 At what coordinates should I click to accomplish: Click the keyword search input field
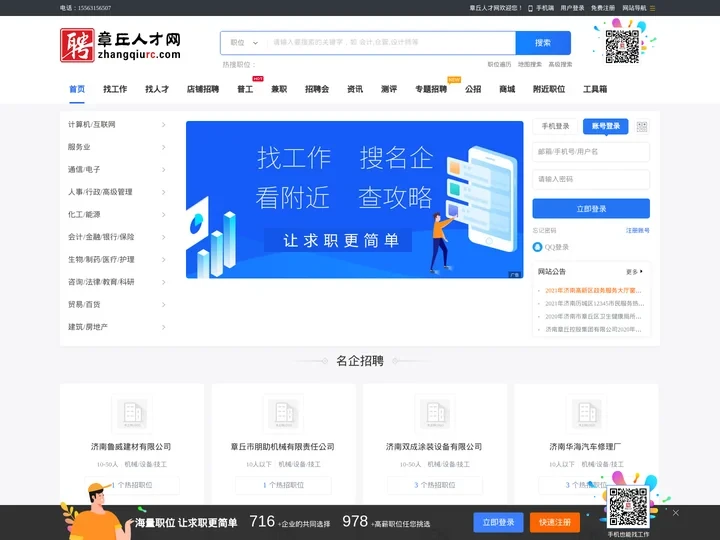(x=391, y=43)
